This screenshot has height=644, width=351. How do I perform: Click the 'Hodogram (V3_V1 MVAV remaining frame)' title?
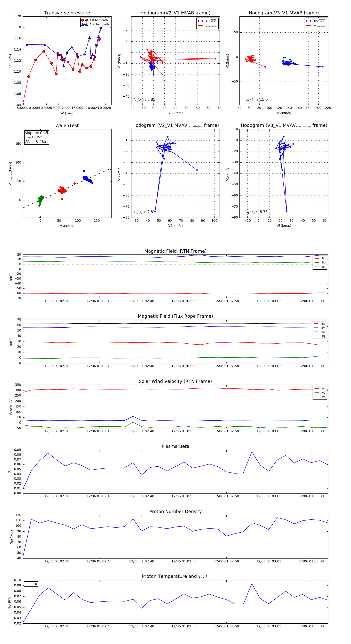click(x=284, y=125)
